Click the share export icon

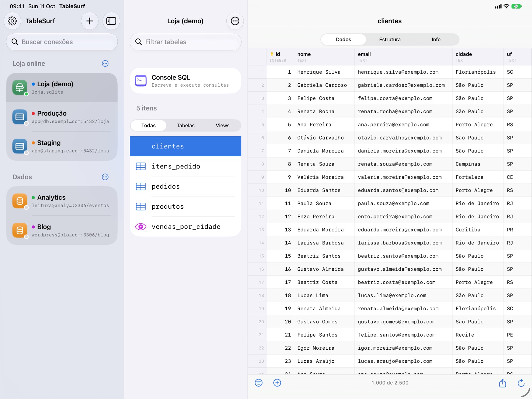tap(502, 383)
